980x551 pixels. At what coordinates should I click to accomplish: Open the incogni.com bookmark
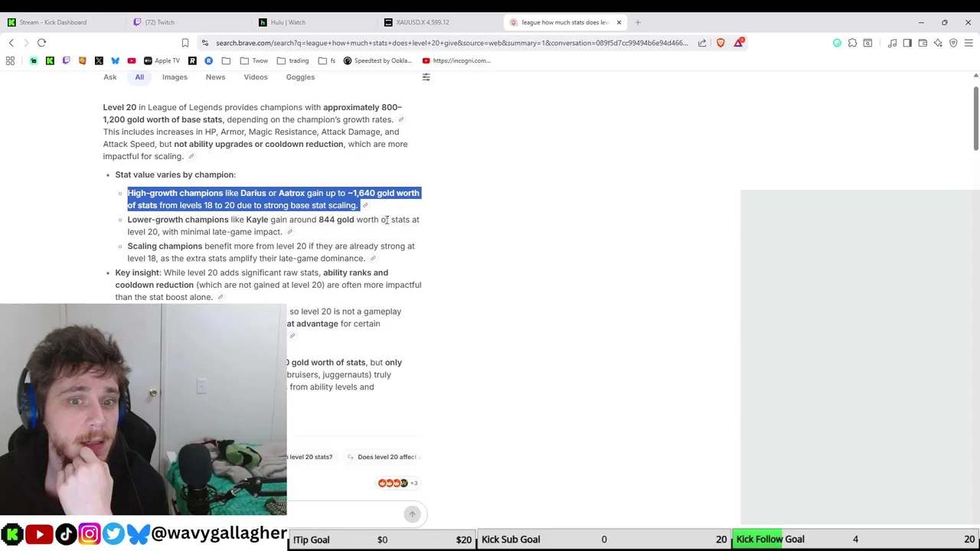coord(456,60)
